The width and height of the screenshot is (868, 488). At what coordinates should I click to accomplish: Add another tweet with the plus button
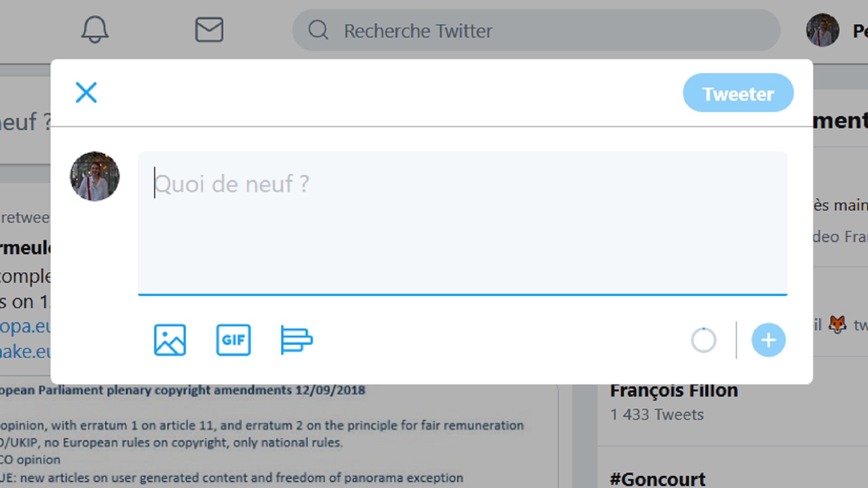[769, 340]
